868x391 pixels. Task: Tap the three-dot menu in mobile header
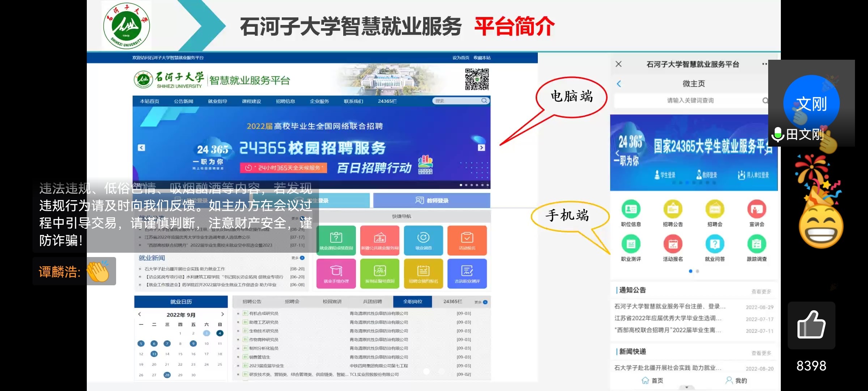pyautogui.click(x=764, y=64)
